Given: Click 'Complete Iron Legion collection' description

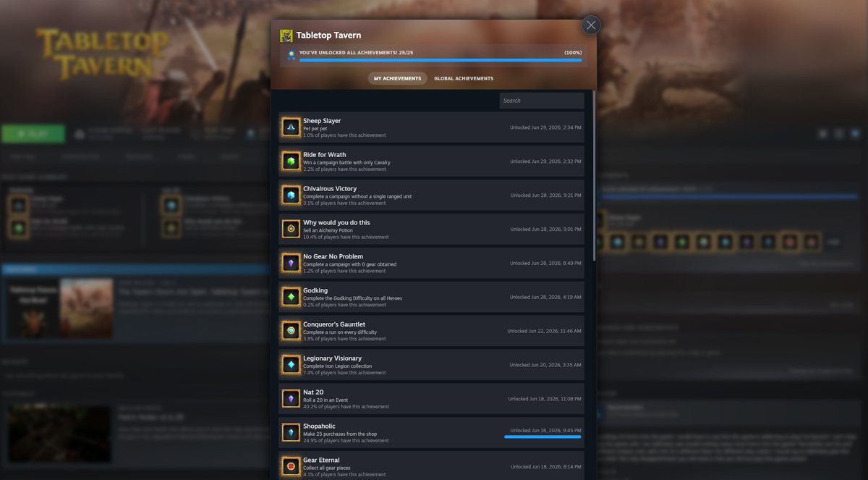Looking at the screenshot, I should (x=337, y=366).
